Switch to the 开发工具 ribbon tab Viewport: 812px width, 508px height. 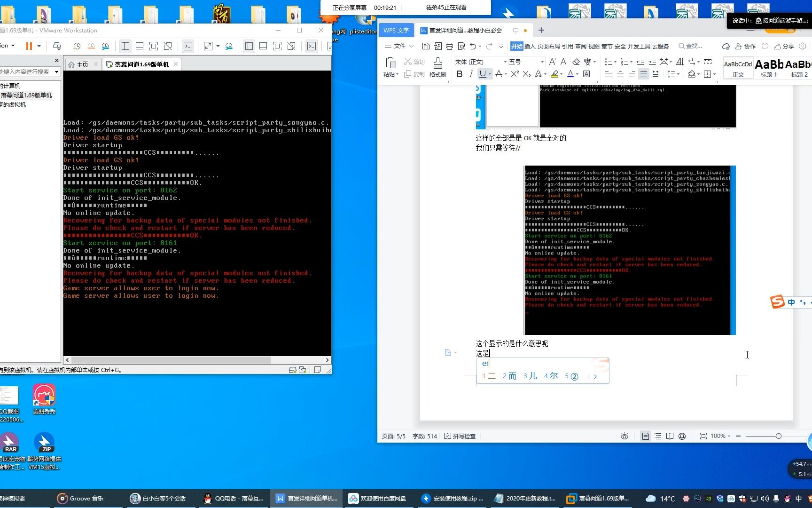[x=639, y=46]
